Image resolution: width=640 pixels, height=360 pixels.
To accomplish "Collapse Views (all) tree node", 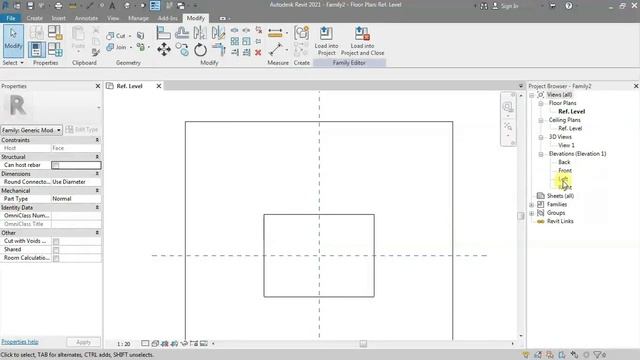I will click(532, 95).
